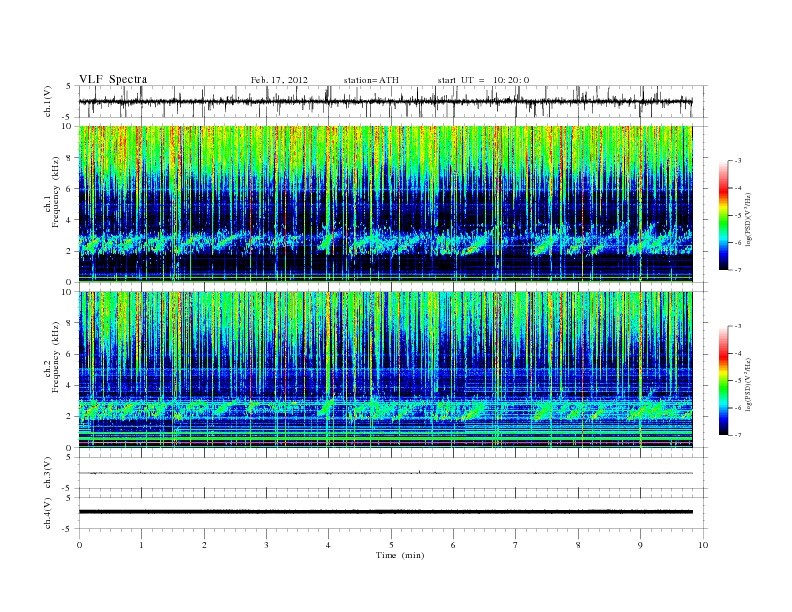Click the 8 kHz tick label on ch.2 spectrogram
This screenshot has width=792, height=612.
point(70,323)
